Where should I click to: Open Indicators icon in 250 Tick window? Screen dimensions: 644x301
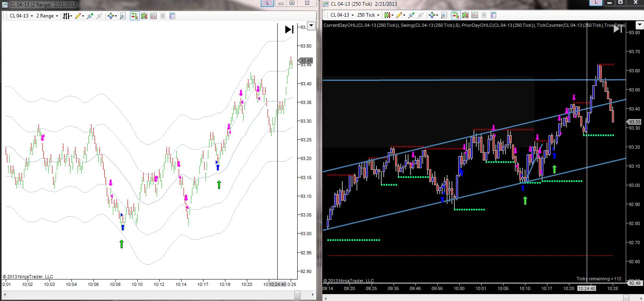475,15
